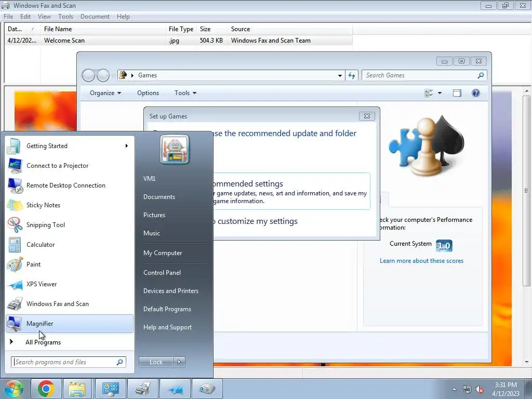Screen dimensions: 532x399
Task: Click the Windows Start orb
Action: tap(14, 389)
